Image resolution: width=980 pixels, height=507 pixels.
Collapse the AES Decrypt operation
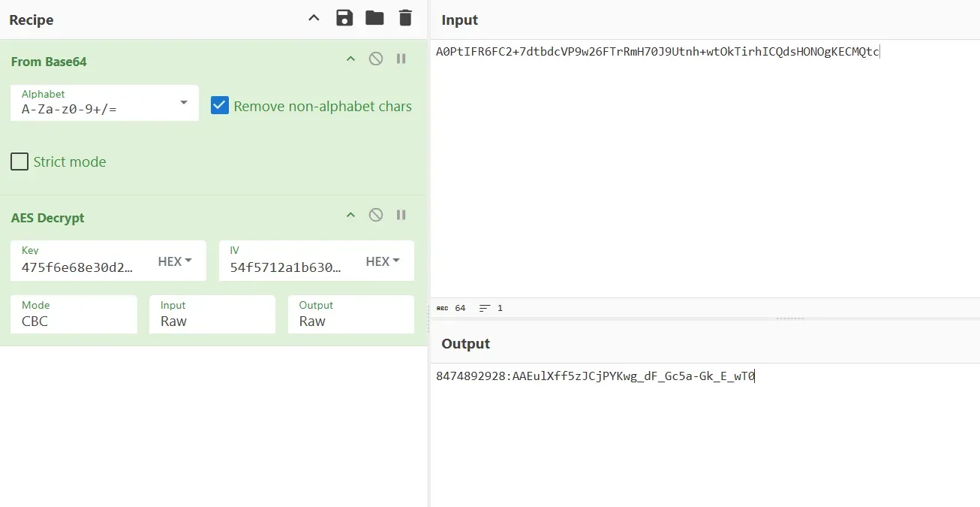[x=350, y=215]
